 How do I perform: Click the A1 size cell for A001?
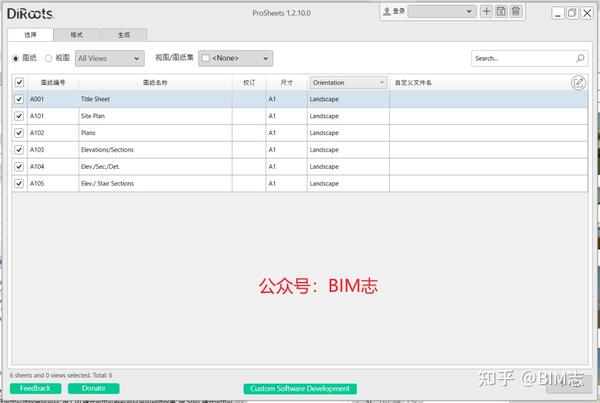286,99
